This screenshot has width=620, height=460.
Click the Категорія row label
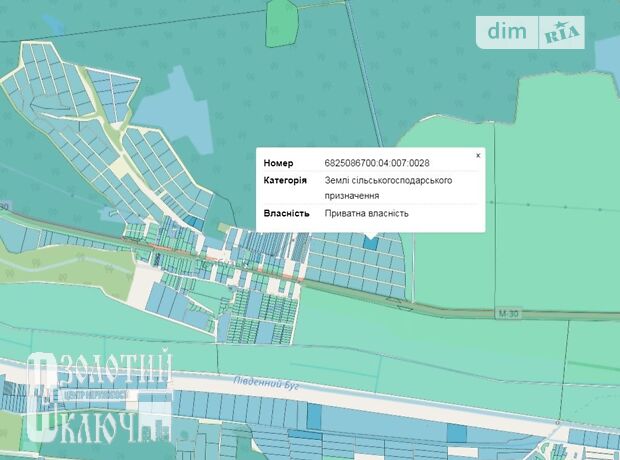click(x=285, y=180)
